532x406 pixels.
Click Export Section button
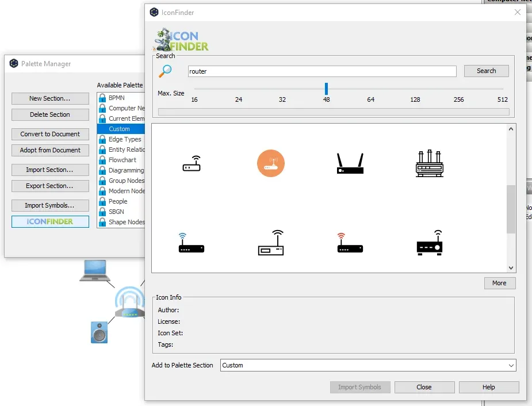point(50,186)
